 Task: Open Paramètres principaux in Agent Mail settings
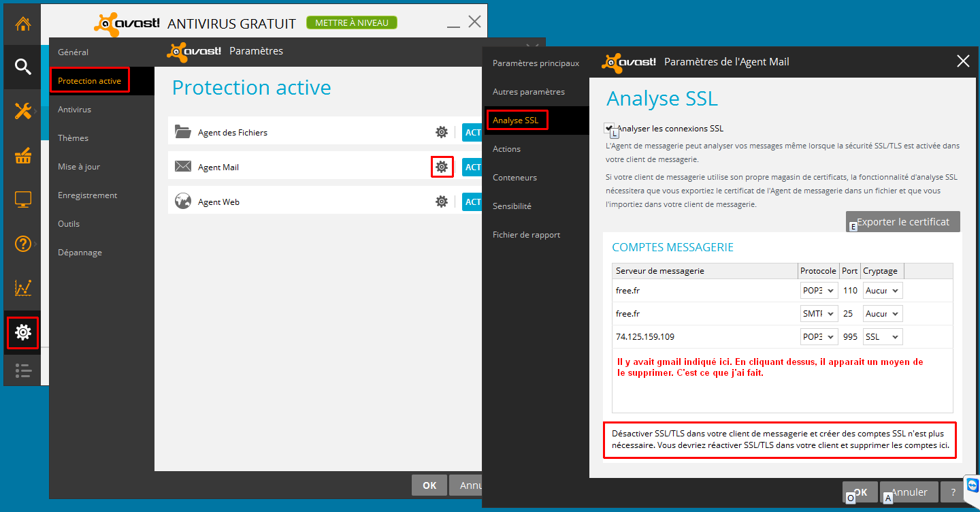[536, 63]
